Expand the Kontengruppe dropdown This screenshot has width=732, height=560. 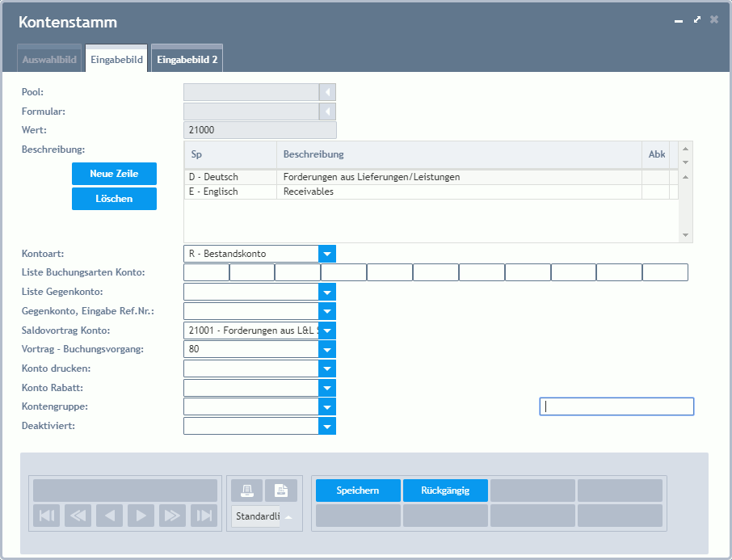click(x=327, y=406)
